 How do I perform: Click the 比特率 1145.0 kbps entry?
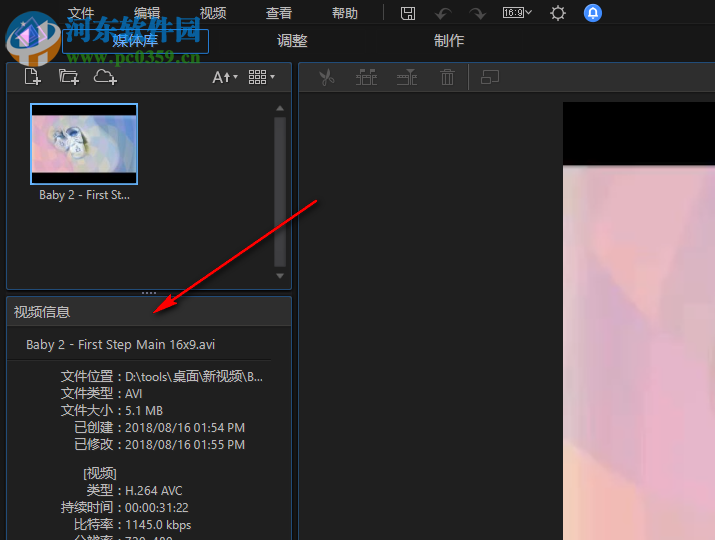point(133,524)
